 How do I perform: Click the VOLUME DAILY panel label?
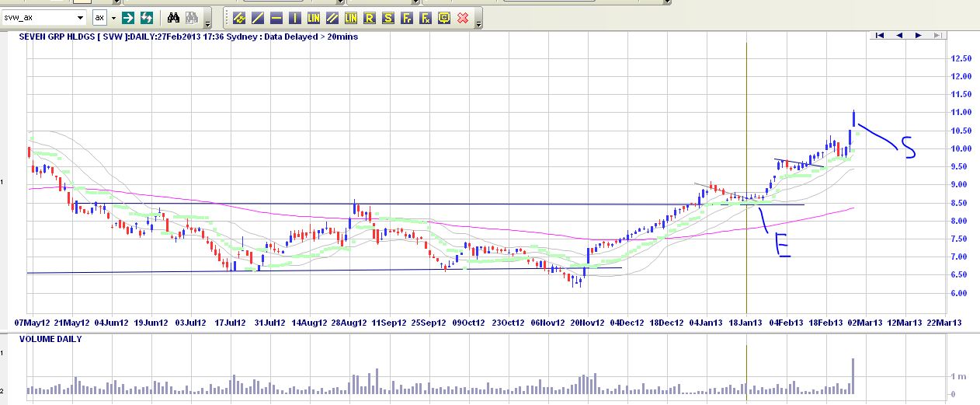(50, 339)
